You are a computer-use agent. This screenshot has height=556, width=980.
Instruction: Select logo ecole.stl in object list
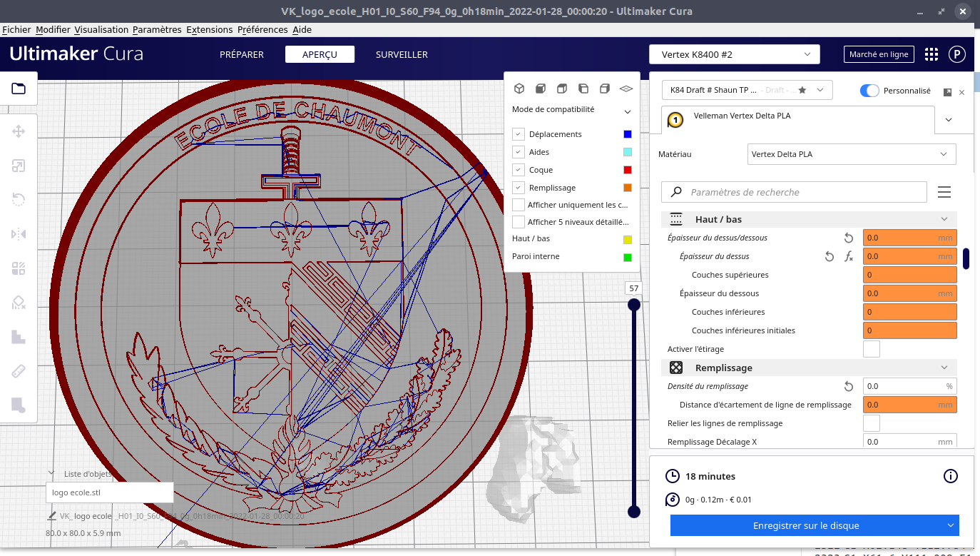109,492
